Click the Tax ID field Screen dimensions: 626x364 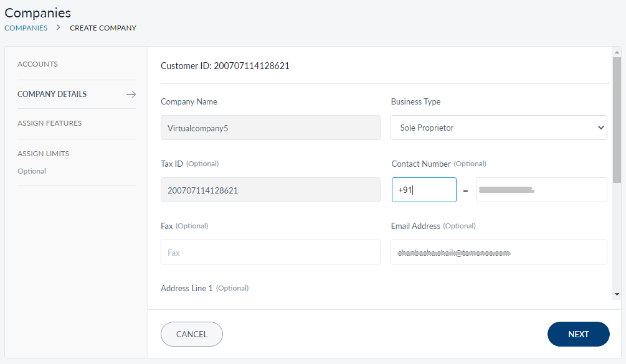pyautogui.click(x=270, y=190)
